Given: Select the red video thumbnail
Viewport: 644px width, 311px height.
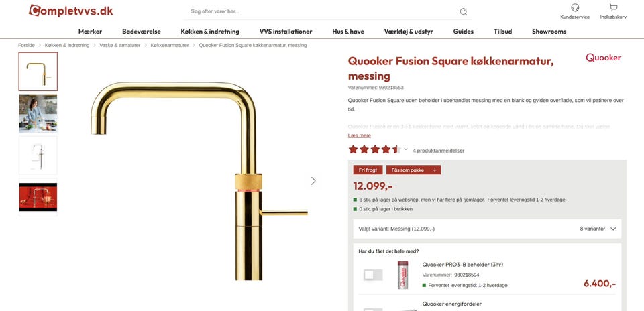Looking at the screenshot, I should 38,196.
